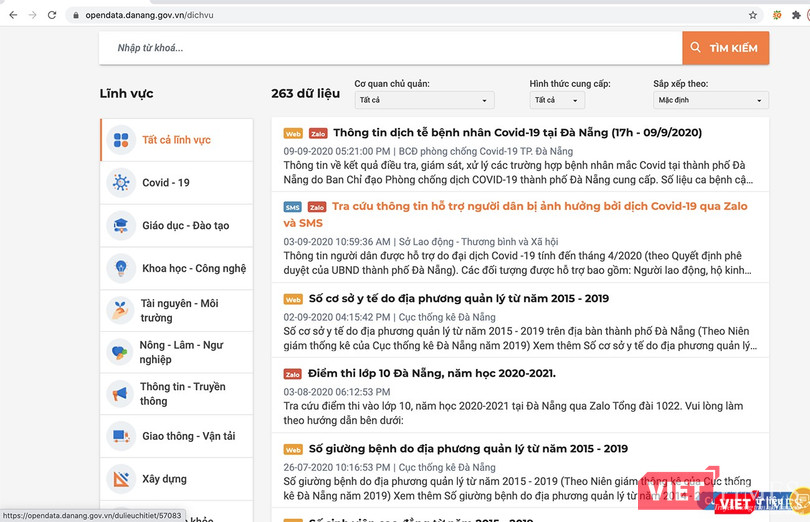Choose the Nông - Lâm - Ngư nghiệp category
Image resolution: width=810 pixels, height=522 pixels.
[x=183, y=352]
